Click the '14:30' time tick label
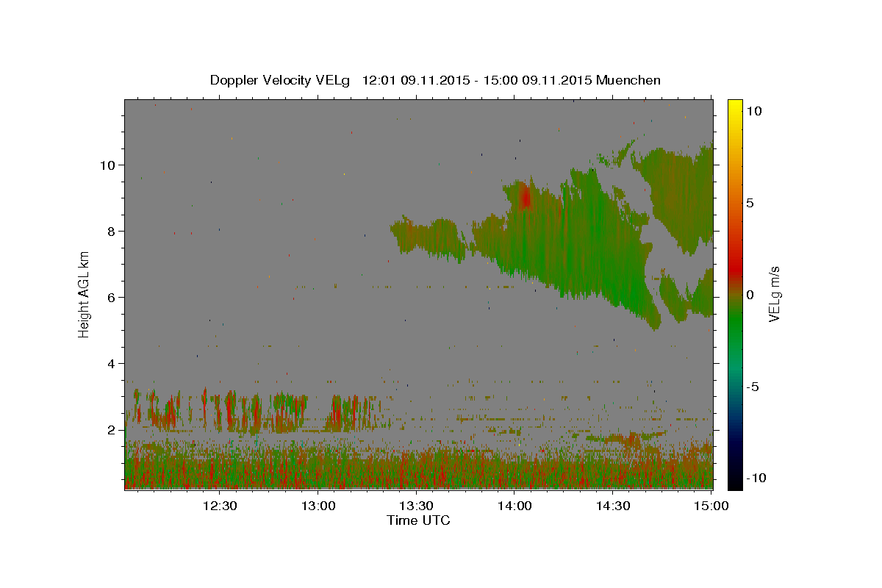This screenshot has height=588, width=882. coord(612,506)
